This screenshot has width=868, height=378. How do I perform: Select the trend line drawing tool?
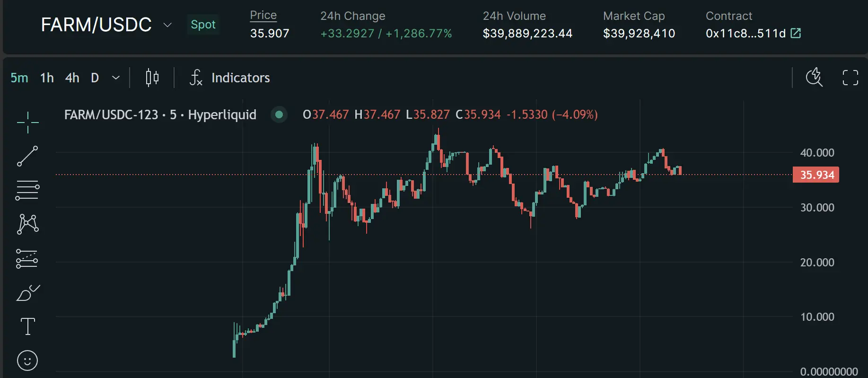(27, 156)
